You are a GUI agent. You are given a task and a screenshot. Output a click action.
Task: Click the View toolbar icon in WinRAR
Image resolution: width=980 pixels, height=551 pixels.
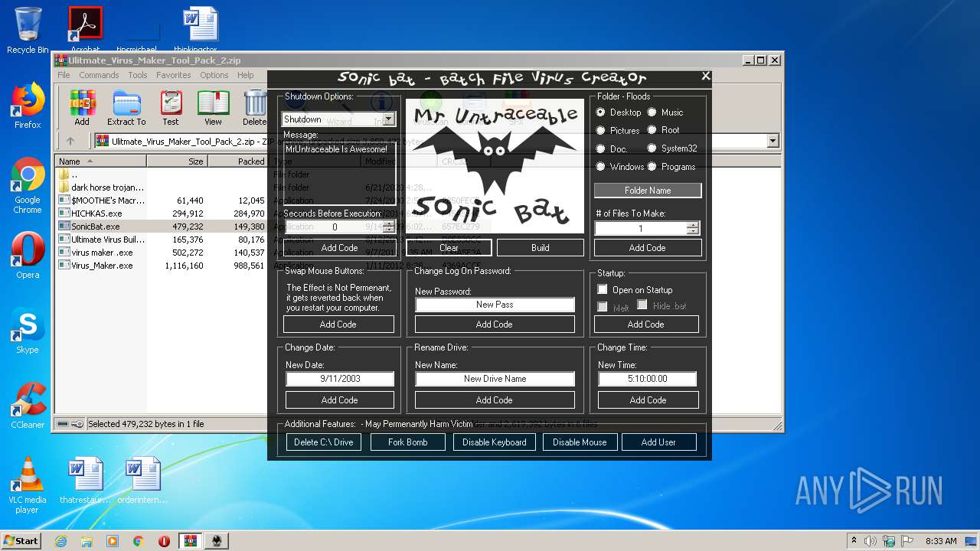[213, 107]
